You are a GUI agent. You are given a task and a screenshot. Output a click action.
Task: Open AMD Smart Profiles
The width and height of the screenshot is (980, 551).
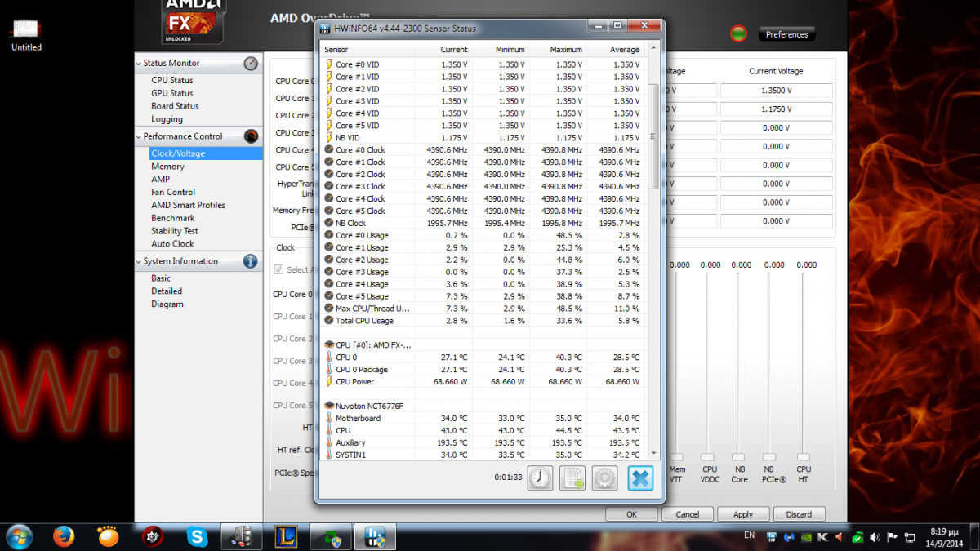pos(188,206)
